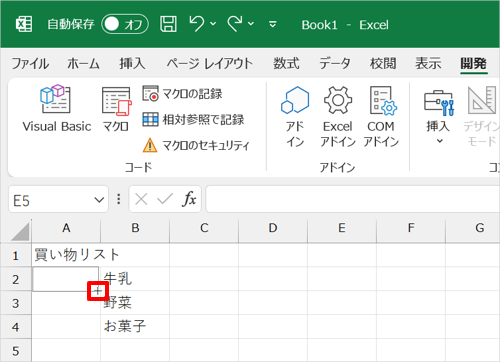The image size is (500, 362).
Task: Undo the last action
Action: (197, 24)
